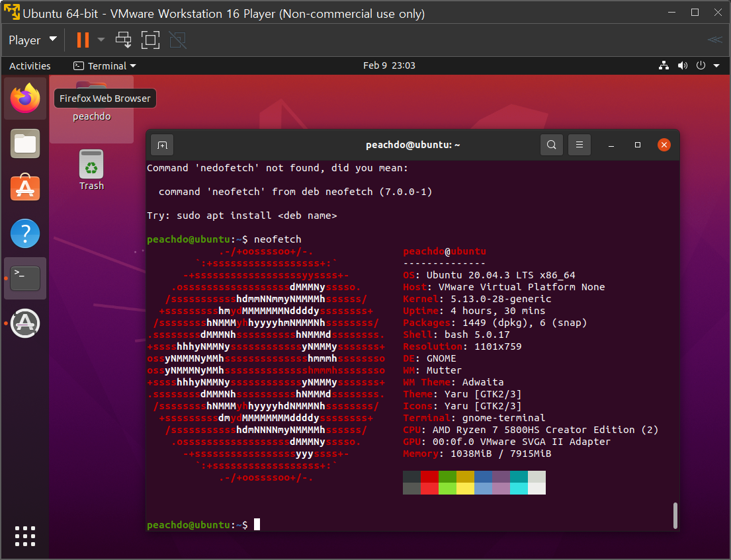The image size is (731, 560).
Task: Click the terminal prompt cursor at bottom
Action: pyautogui.click(x=257, y=524)
